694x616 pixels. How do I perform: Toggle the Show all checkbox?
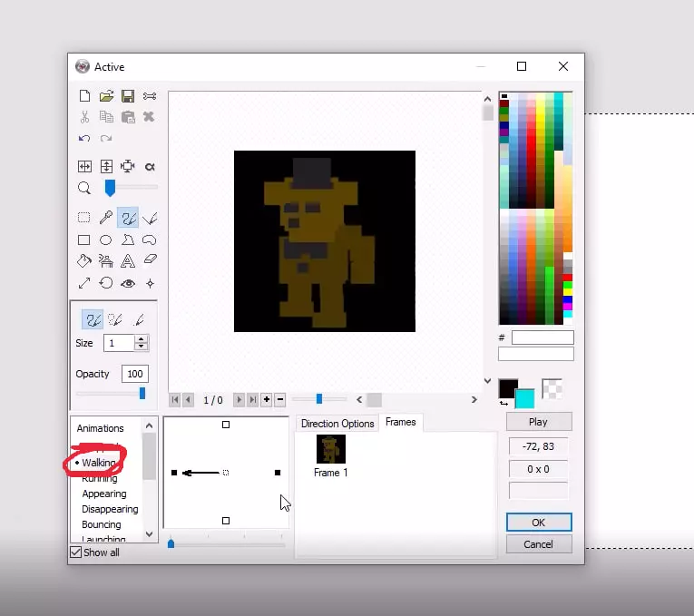76,552
